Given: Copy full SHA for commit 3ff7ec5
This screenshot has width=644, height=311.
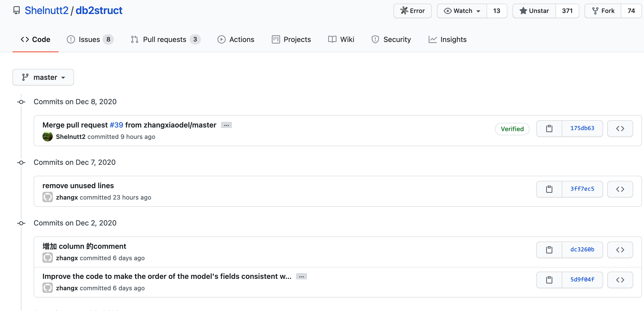Looking at the screenshot, I should coord(549,189).
